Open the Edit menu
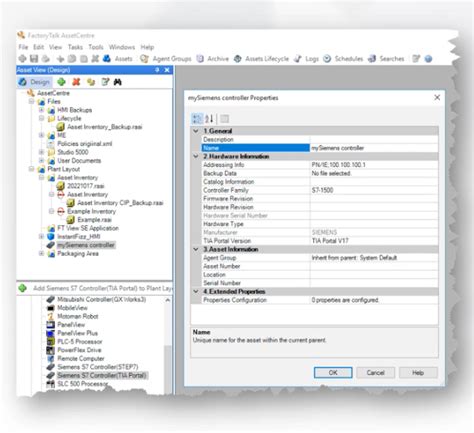The width and height of the screenshot is (474, 433). [38, 47]
